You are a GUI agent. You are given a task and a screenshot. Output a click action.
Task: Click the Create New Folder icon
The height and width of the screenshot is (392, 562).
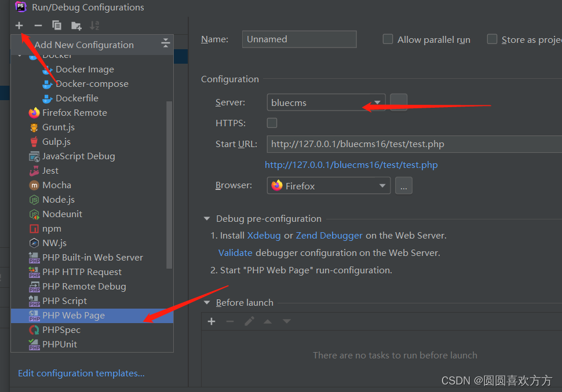coord(76,25)
